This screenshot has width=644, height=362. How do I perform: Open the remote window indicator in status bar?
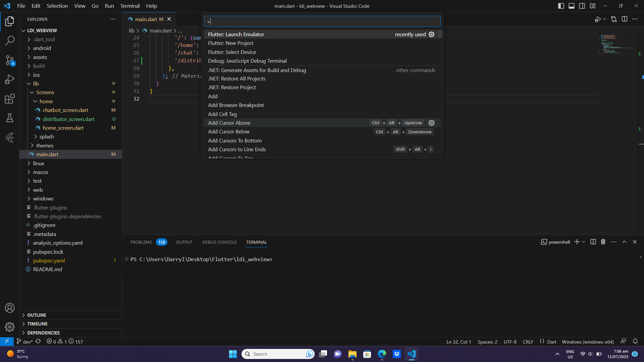tap(7, 342)
